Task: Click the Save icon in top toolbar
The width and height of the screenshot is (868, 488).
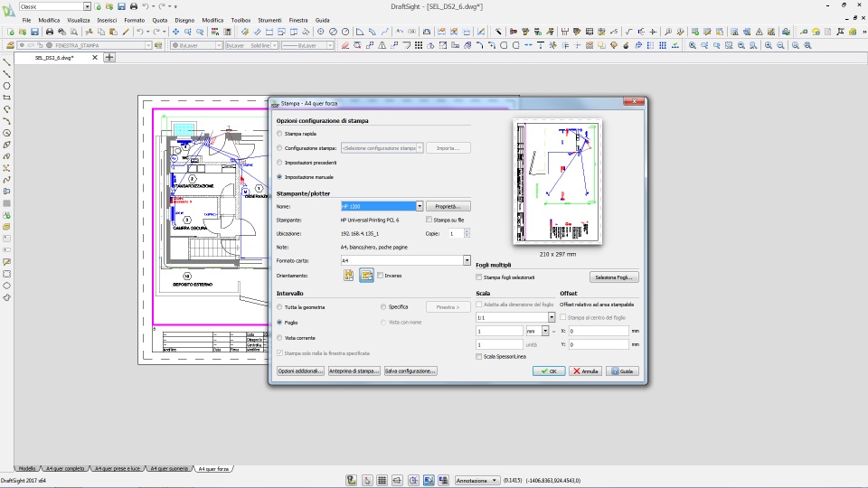Action: [x=121, y=6]
